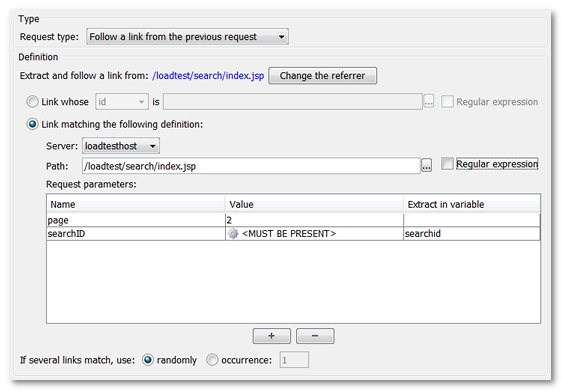Click into the Path text field
This screenshot has height=391, width=562.
point(251,166)
